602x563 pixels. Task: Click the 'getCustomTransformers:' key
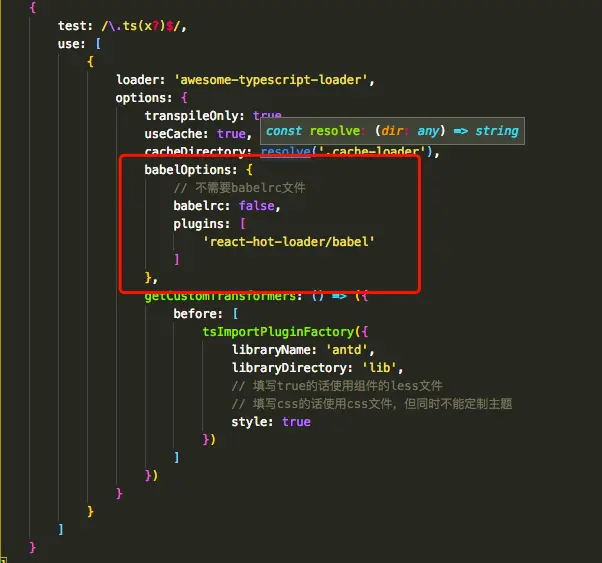pyautogui.click(x=223, y=296)
